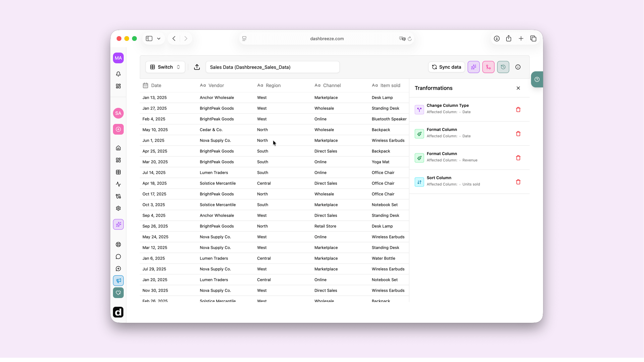644x362 pixels.
Task: Delete the Format Column Revenue transformation
Action: click(518, 158)
